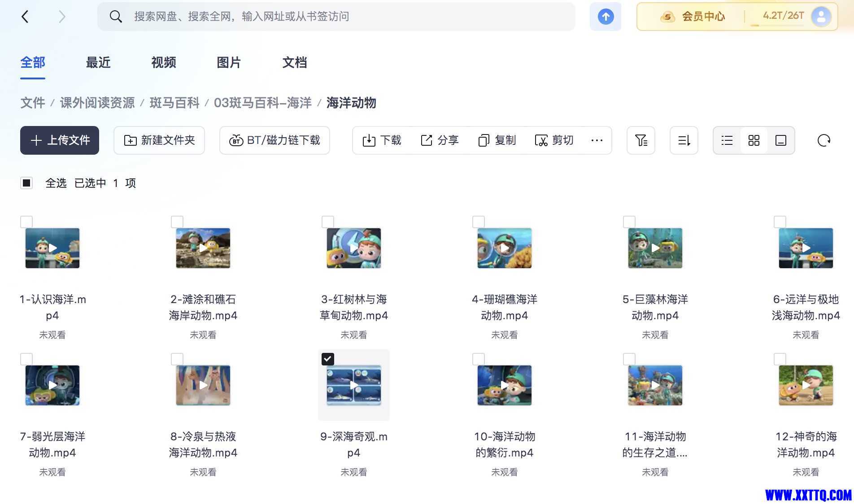Go back with the left arrow

(25, 17)
